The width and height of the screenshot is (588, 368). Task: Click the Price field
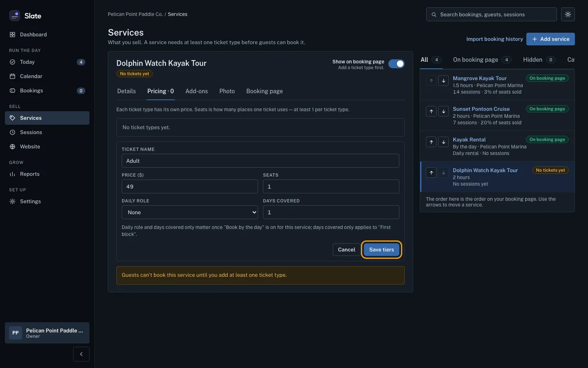(x=190, y=186)
